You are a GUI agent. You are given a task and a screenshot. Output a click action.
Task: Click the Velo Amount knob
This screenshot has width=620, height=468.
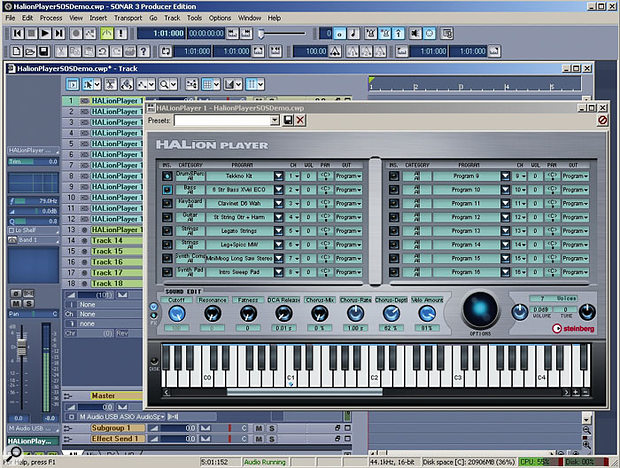click(427, 314)
